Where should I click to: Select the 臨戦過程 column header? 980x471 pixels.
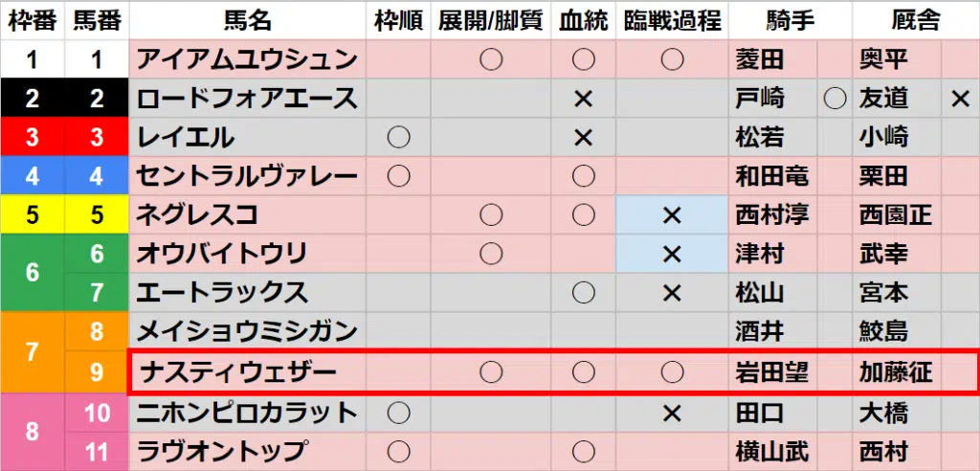pos(672,20)
